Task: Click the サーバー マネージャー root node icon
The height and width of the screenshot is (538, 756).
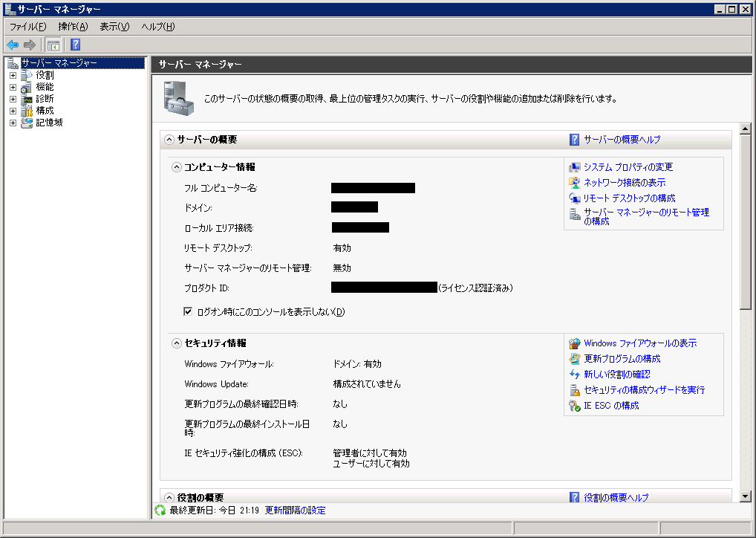Action: click(x=13, y=62)
